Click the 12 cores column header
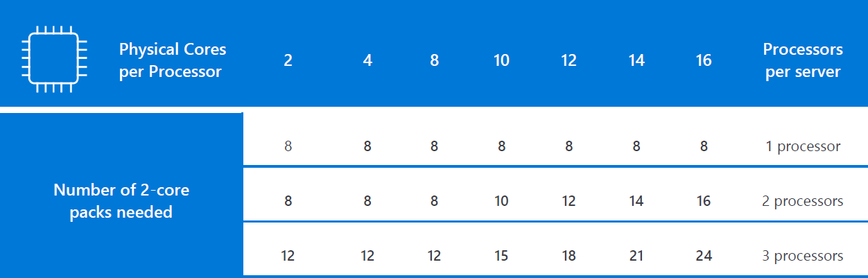Viewport: 868px width, 278px height. click(568, 60)
